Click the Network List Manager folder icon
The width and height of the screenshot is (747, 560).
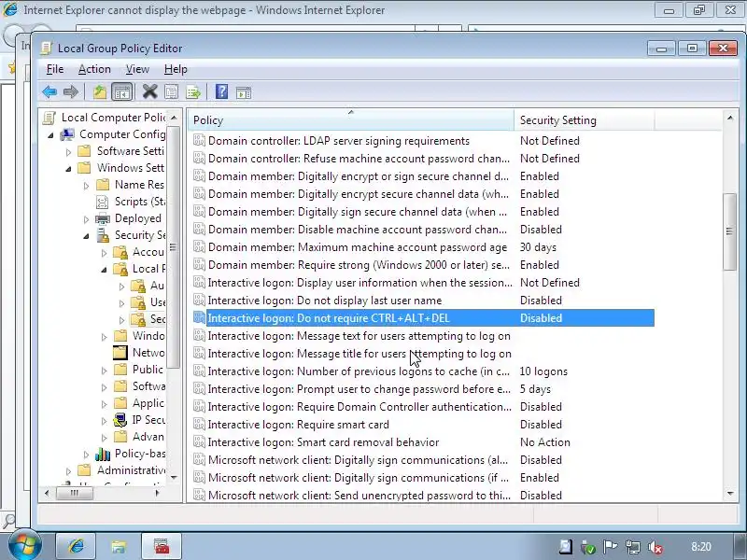[120, 353]
